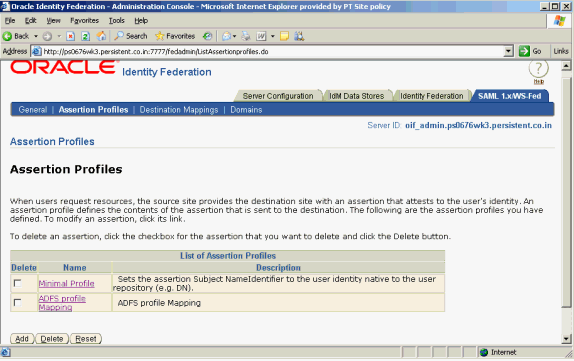Switch to Server Configuration tab
This screenshot has width=574, height=361.
click(278, 96)
